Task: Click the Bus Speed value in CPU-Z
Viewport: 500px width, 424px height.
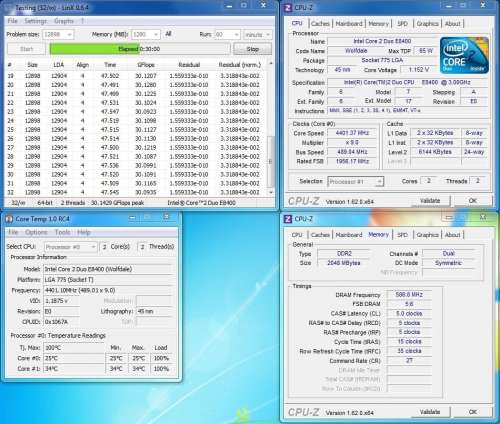Action: click(x=352, y=152)
